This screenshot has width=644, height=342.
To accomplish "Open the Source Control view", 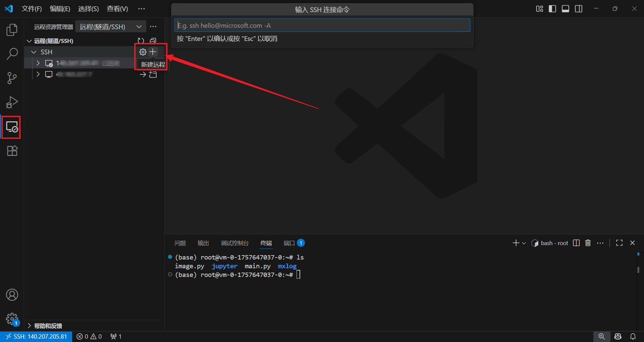I will tap(12, 78).
